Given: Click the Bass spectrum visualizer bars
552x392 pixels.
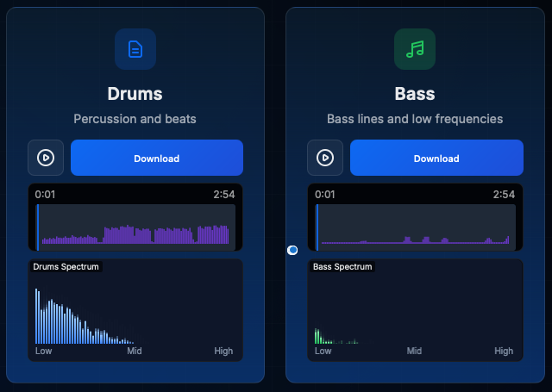Looking at the screenshot, I should click(x=336, y=336).
